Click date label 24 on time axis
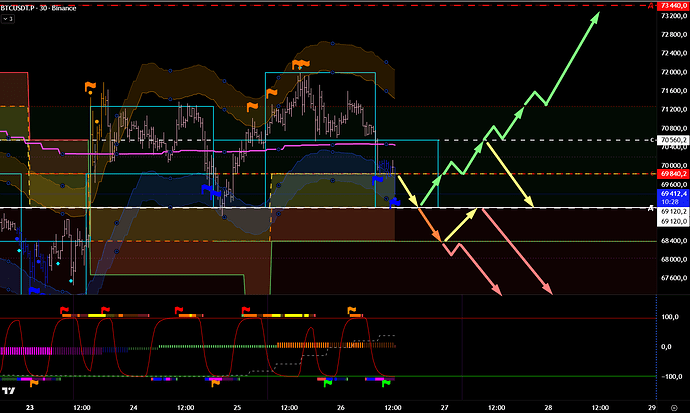Image resolution: width=690 pixels, height=413 pixels. [x=135, y=406]
